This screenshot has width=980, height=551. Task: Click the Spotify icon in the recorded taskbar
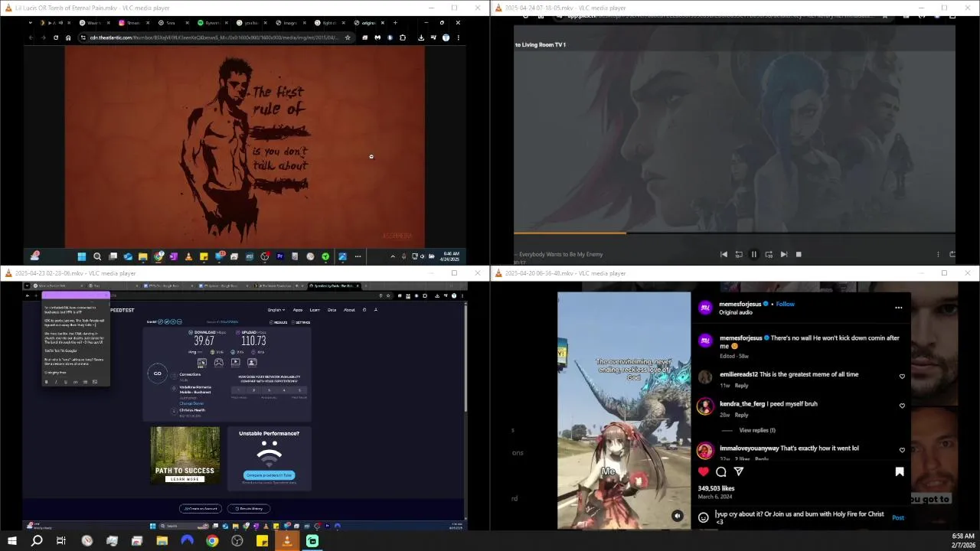(x=325, y=256)
